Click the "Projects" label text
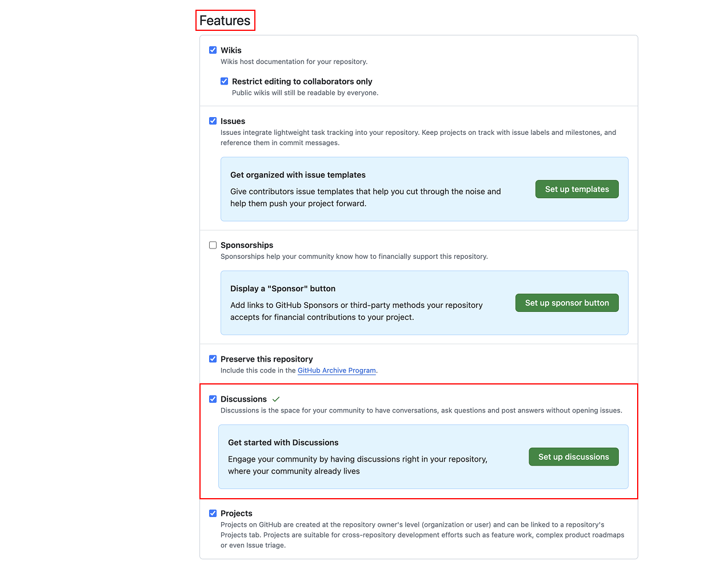The image size is (728, 573). (x=236, y=513)
